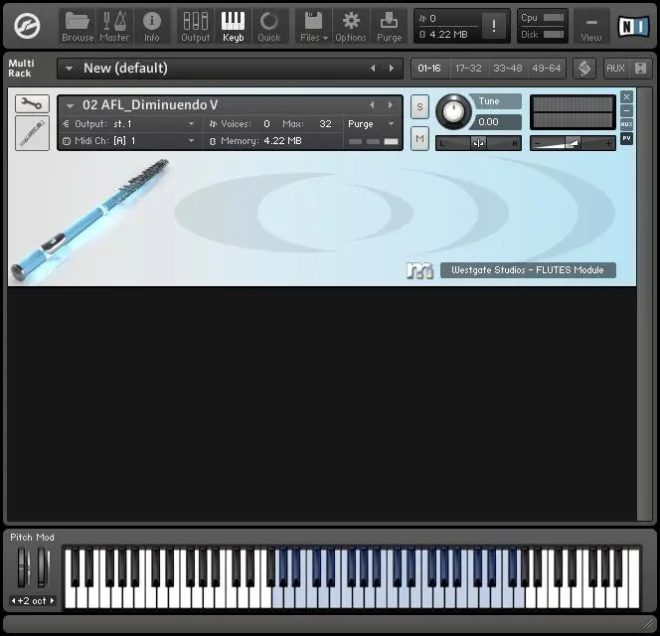Click the Mod wheel

pos(43,567)
